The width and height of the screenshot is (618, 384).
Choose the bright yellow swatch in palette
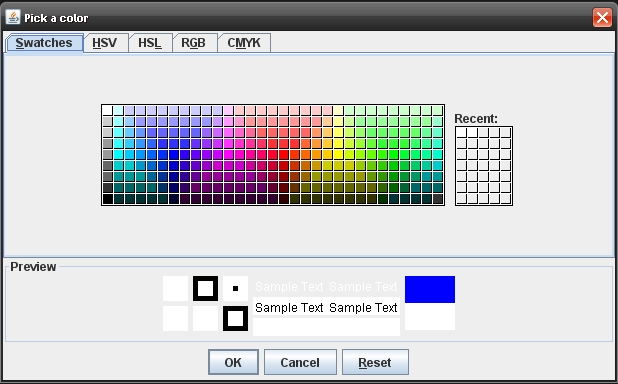339,155
